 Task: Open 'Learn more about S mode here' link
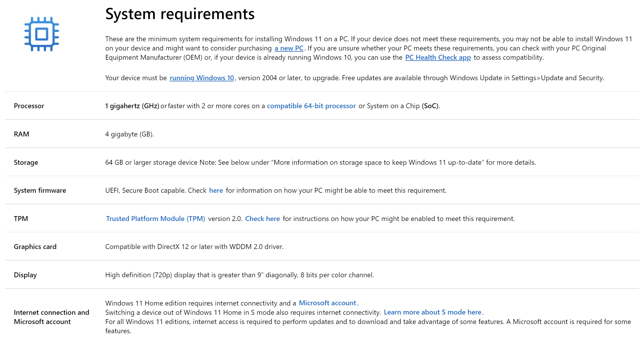(x=433, y=312)
